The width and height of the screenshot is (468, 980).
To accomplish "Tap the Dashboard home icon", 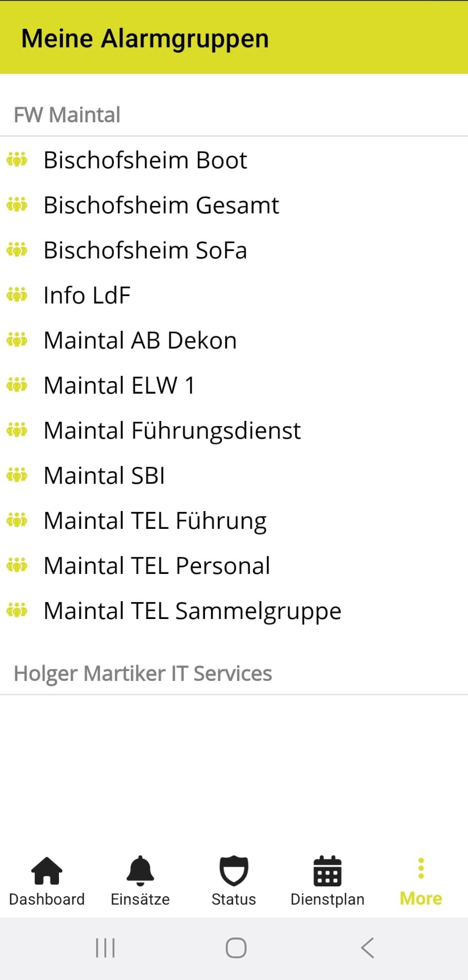I will click(x=47, y=871).
